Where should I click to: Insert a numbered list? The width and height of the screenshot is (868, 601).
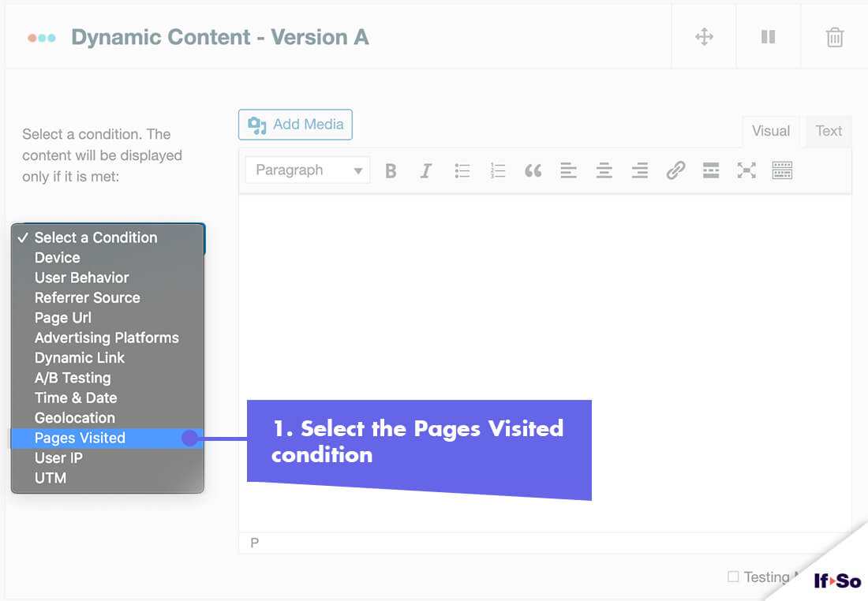point(498,171)
